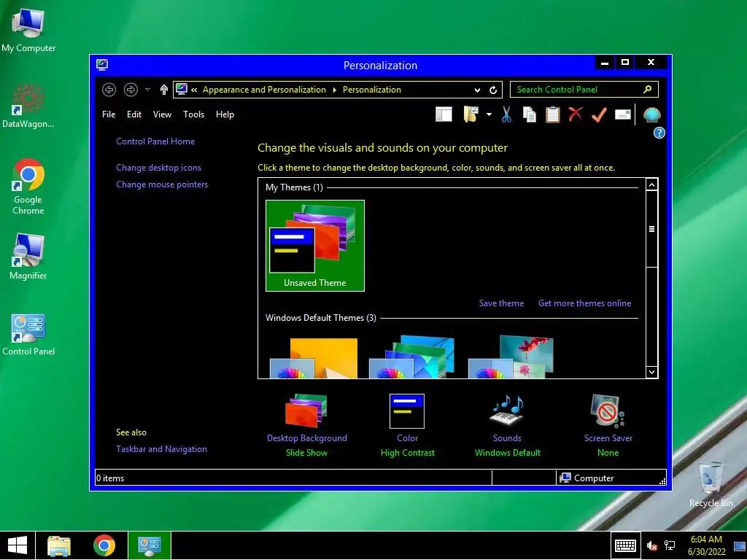Image resolution: width=747 pixels, height=560 pixels.
Task: Refresh the Personalization page
Action: coord(493,90)
